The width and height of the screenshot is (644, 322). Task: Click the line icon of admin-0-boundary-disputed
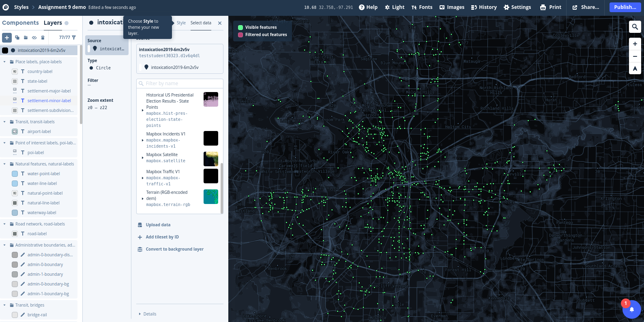point(23,255)
